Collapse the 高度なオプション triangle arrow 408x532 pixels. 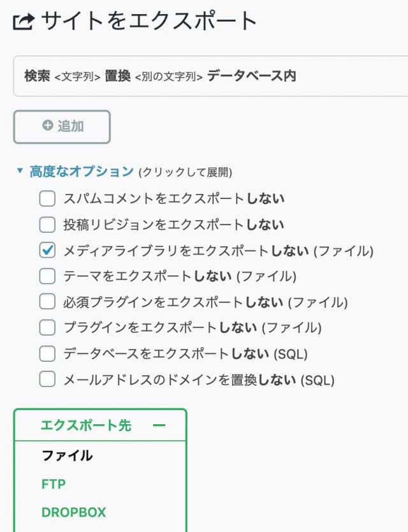(x=20, y=171)
